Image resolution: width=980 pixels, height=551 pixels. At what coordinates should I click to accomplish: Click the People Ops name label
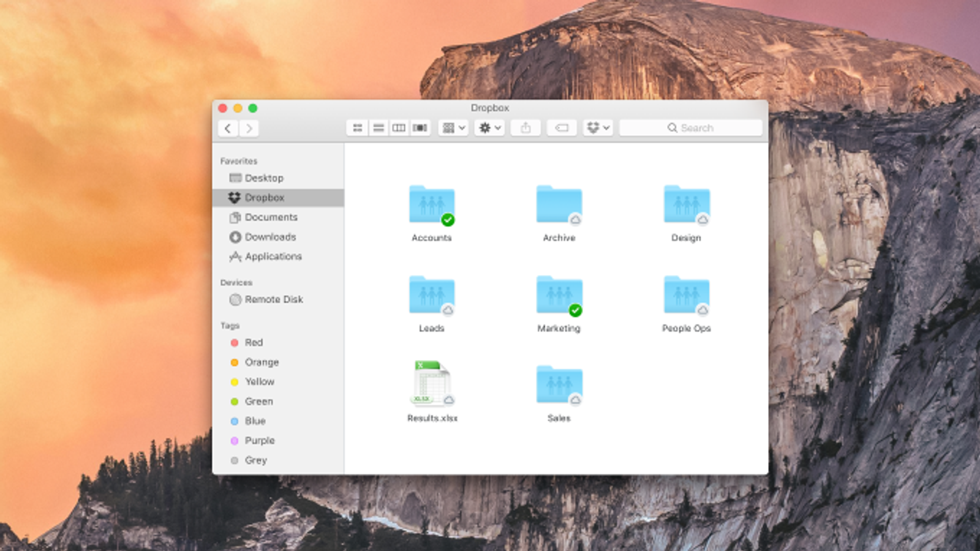coord(687,328)
